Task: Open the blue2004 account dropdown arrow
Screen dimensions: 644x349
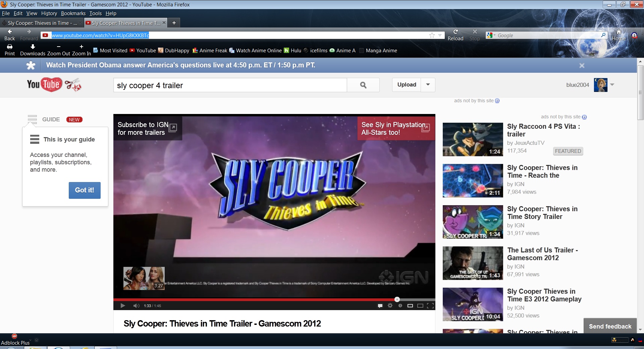Action: [x=612, y=85]
